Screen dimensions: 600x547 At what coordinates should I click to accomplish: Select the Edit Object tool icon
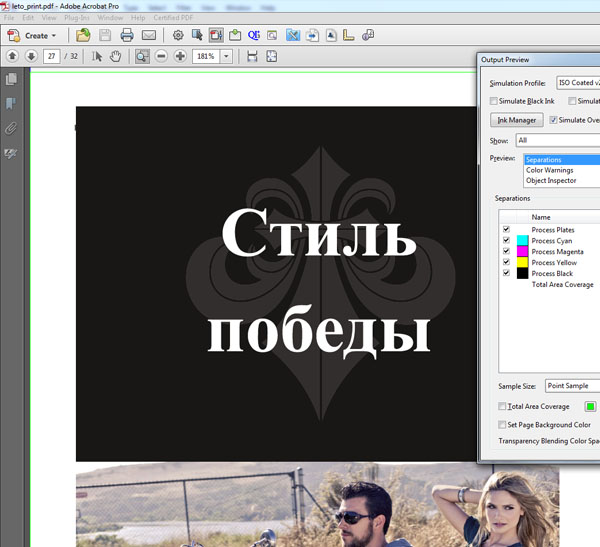point(197,35)
